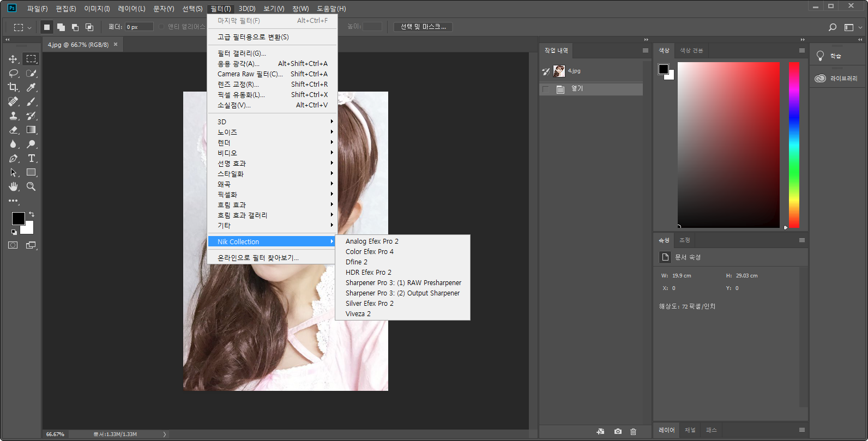The image size is (868, 441).
Task: Expand the 왜곡 filter submenu
Action: pos(273,184)
